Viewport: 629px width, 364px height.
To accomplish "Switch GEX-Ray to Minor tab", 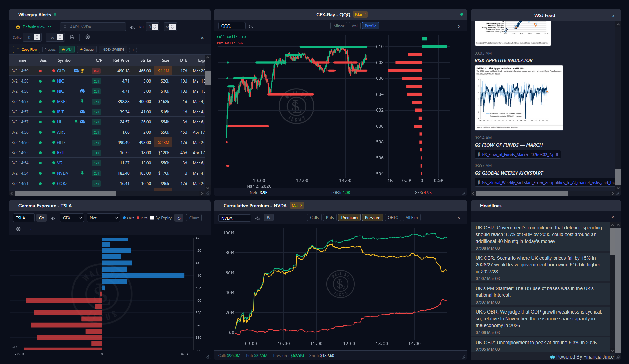I will tap(339, 26).
